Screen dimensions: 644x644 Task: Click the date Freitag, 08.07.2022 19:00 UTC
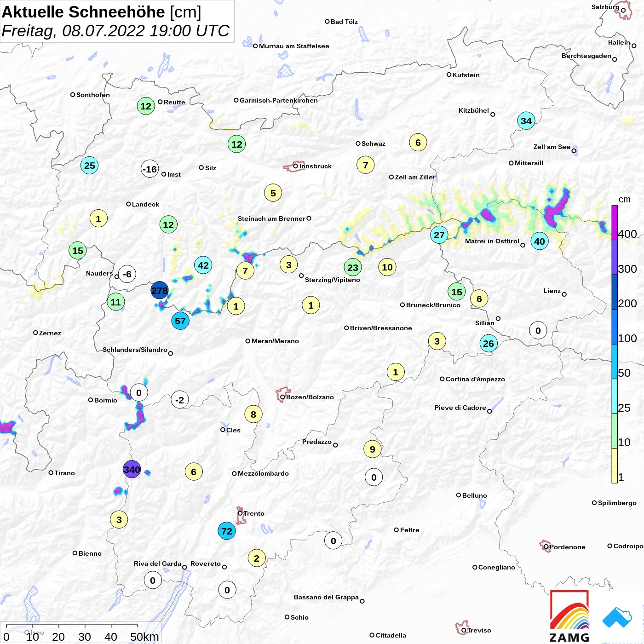[115, 31]
